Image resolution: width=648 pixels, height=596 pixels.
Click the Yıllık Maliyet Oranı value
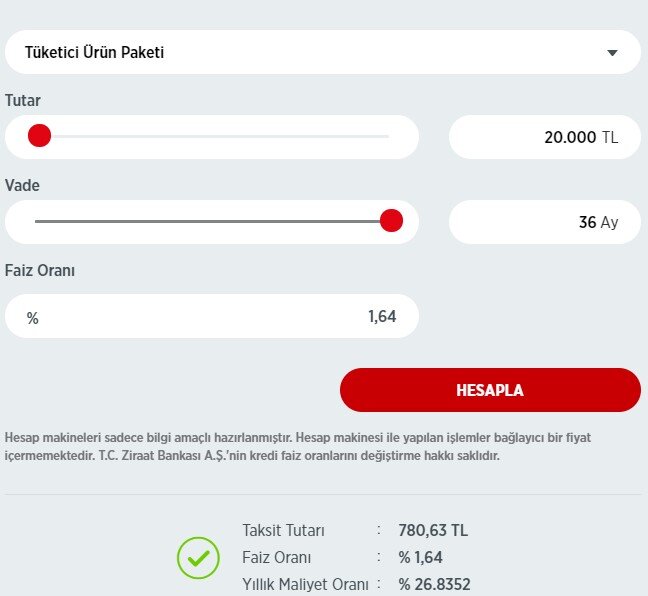click(x=434, y=584)
